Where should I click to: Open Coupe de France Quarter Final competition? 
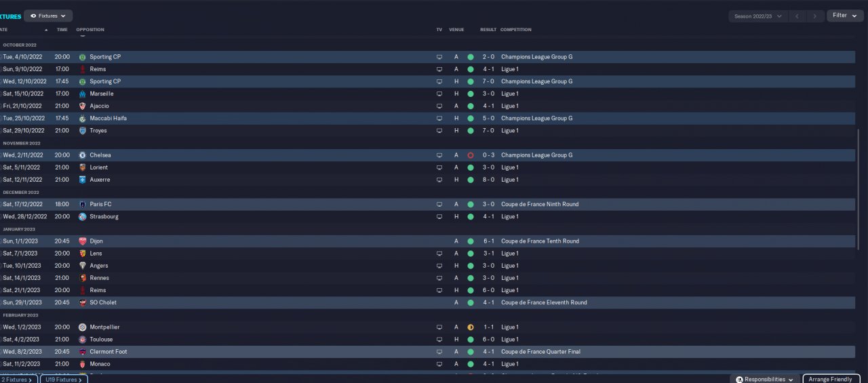[x=540, y=352]
